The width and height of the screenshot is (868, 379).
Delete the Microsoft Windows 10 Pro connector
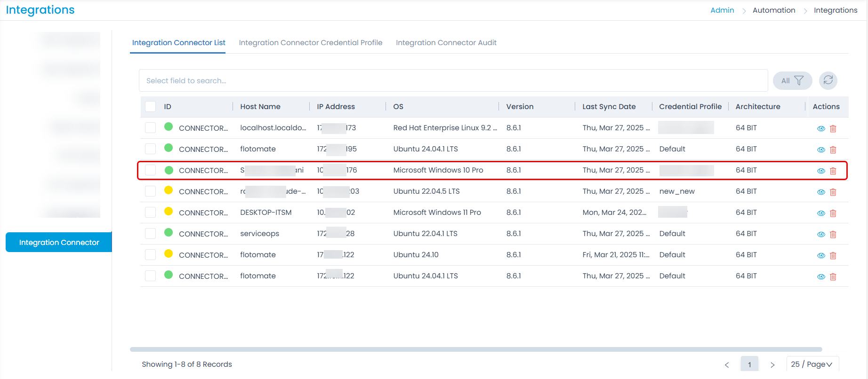tap(833, 171)
